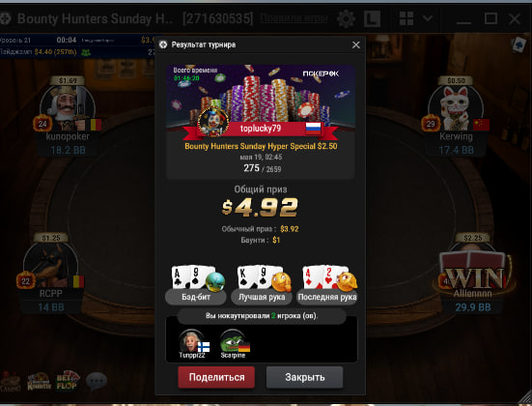Open the Bet Flop side game icon
The height and width of the screenshot is (406, 532).
pyautogui.click(x=69, y=380)
